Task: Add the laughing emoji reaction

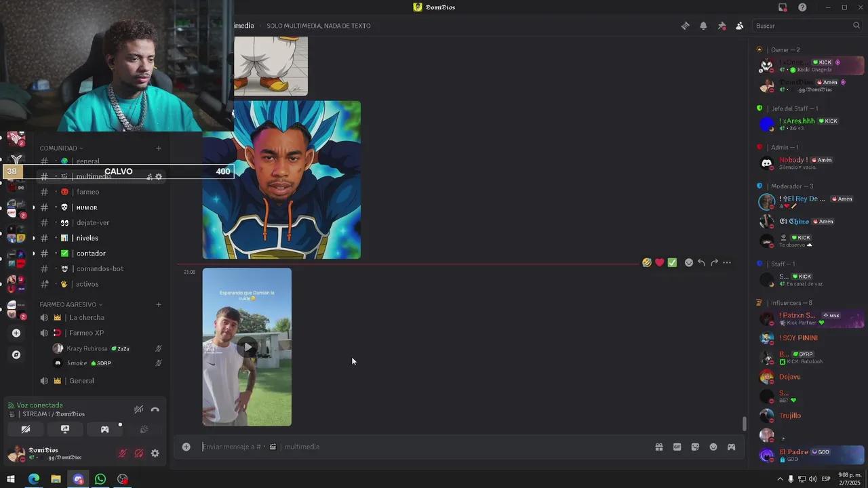Action: (647, 262)
